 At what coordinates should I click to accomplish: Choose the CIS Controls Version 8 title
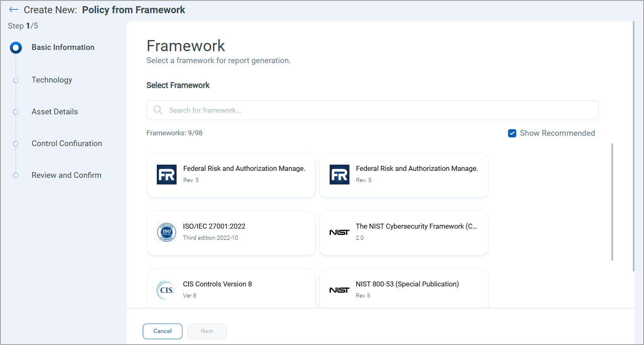(217, 284)
